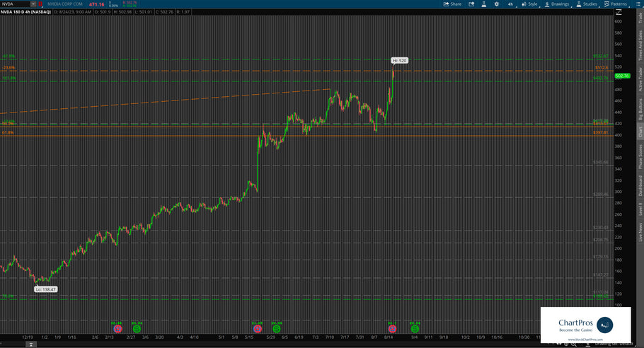This screenshot has height=348, width=644.
Task: Click the $397.81 Fibonacci level label
Action: point(600,132)
